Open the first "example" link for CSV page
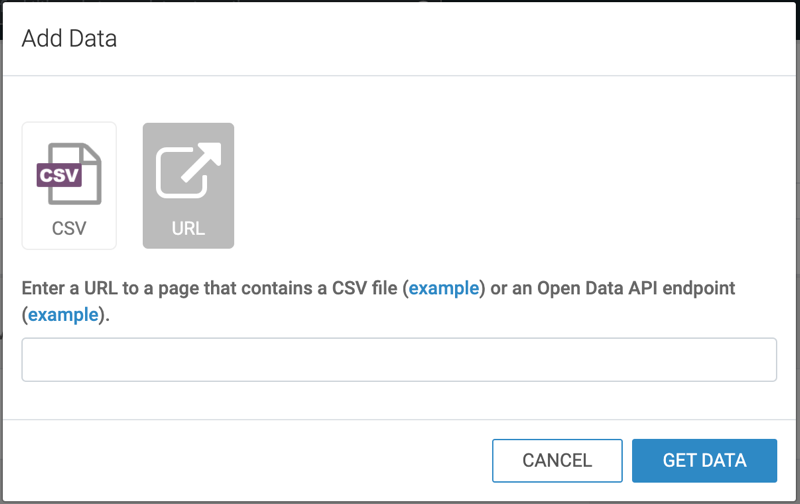Viewport: 800px width, 504px height. pos(446,288)
